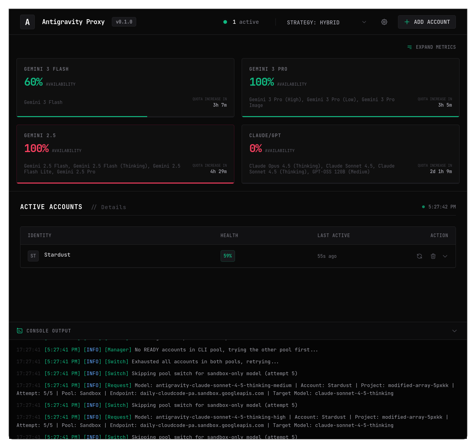Click the '3h 7m' quota time
Screen dimensions: 476x448
[x=220, y=105]
